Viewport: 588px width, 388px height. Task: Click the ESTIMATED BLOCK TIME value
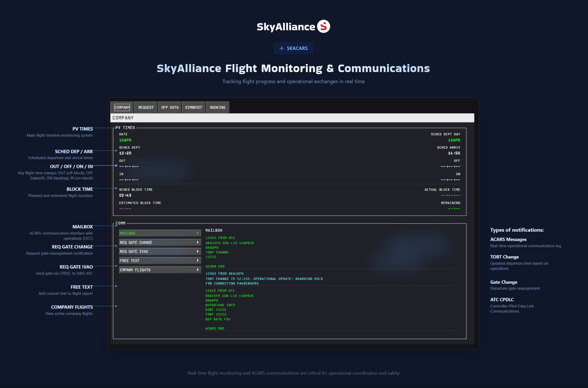125,208
